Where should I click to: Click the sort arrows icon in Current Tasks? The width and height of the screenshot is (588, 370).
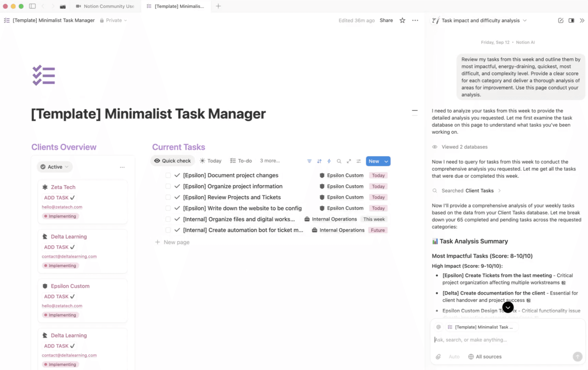coord(319,161)
